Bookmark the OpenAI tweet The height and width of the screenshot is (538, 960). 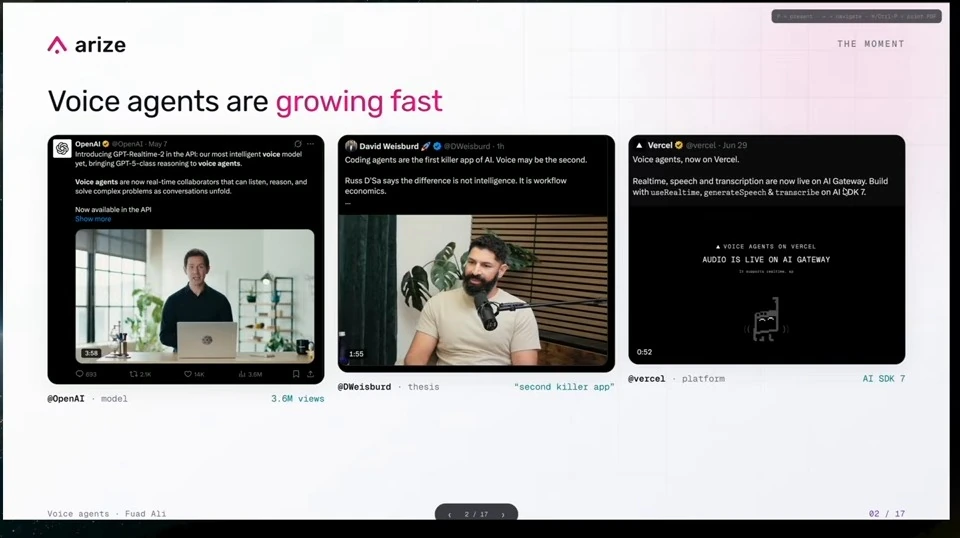pos(296,373)
